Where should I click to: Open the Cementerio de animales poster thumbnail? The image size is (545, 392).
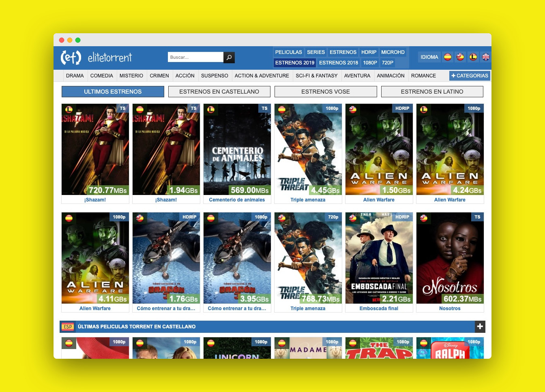coord(237,149)
